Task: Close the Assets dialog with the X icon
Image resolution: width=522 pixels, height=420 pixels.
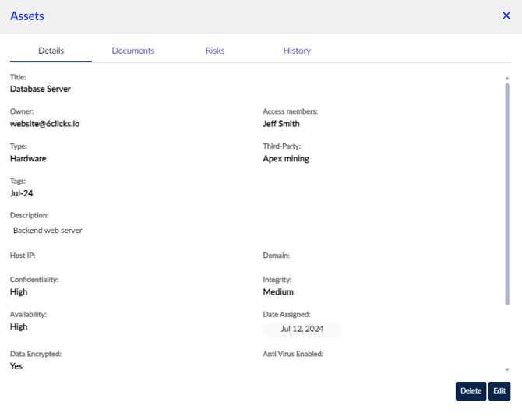Action: point(506,16)
